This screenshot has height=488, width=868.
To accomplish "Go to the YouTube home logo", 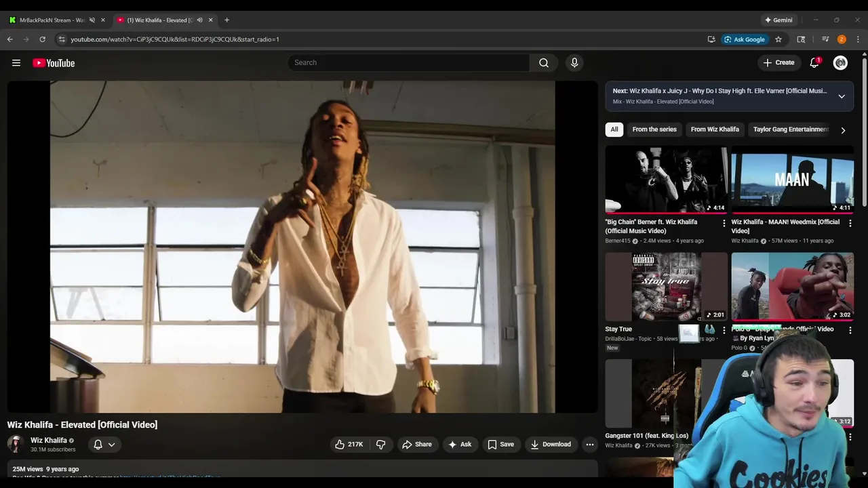I will point(54,63).
